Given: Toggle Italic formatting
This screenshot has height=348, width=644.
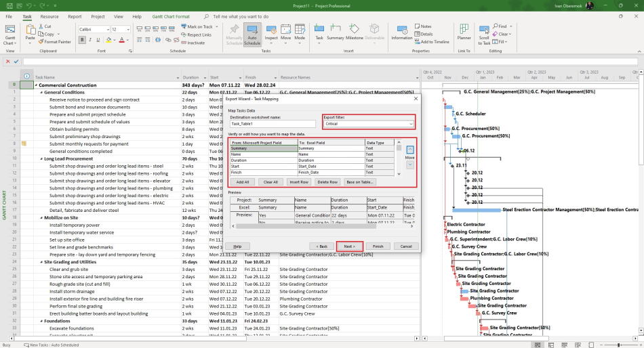Looking at the screenshot, I should click(90, 40).
